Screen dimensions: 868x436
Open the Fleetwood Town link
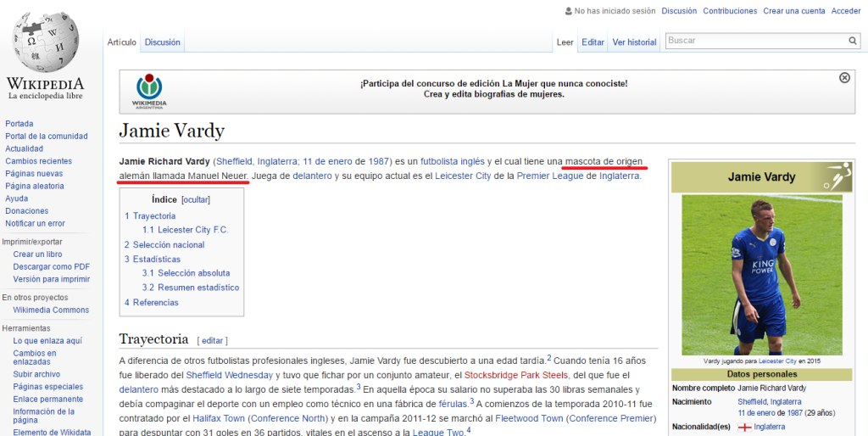tap(529, 418)
